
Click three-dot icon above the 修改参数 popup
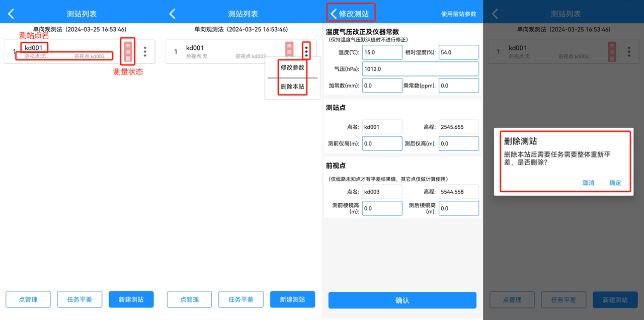(306, 51)
